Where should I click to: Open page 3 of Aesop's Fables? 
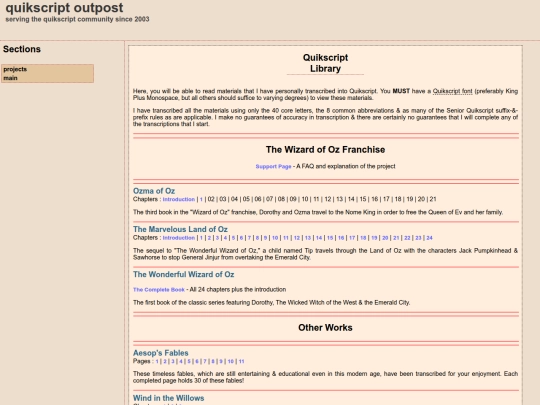tap(173, 361)
